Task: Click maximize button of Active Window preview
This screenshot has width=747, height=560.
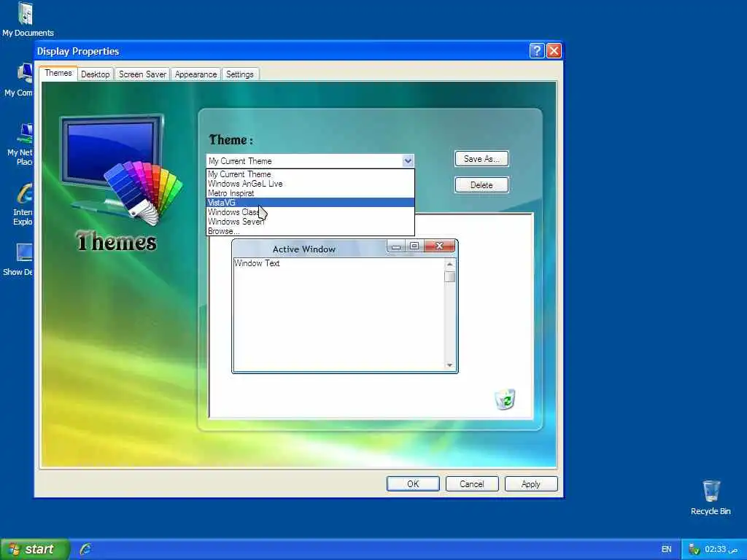Action: pos(414,246)
